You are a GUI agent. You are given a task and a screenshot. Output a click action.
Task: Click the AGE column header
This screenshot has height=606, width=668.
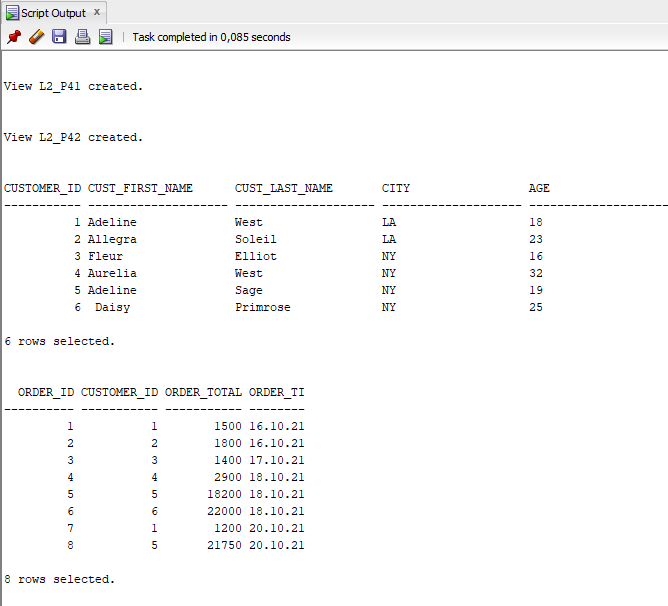(539, 188)
